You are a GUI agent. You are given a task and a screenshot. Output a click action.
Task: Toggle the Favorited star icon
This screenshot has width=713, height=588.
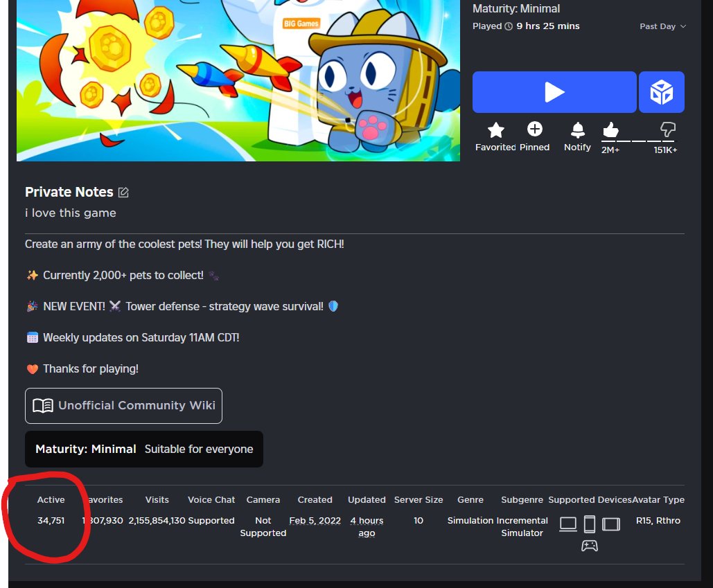tap(495, 130)
